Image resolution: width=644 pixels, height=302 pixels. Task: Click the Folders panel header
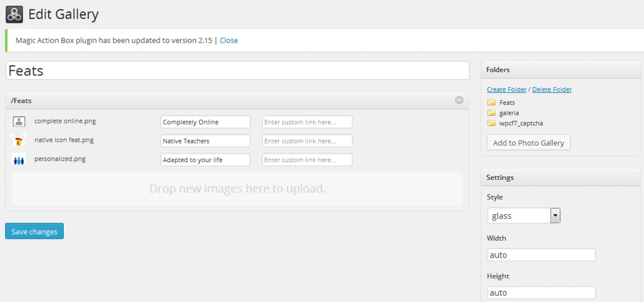[561, 70]
